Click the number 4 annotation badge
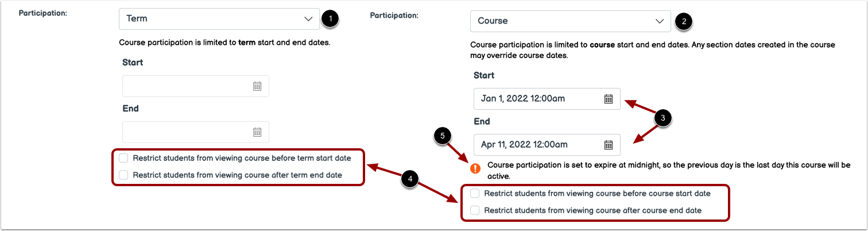 click(x=410, y=179)
